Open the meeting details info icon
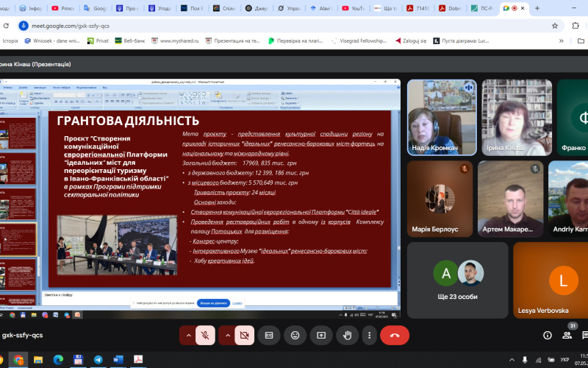This screenshot has width=588, height=368. tap(548, 336)
